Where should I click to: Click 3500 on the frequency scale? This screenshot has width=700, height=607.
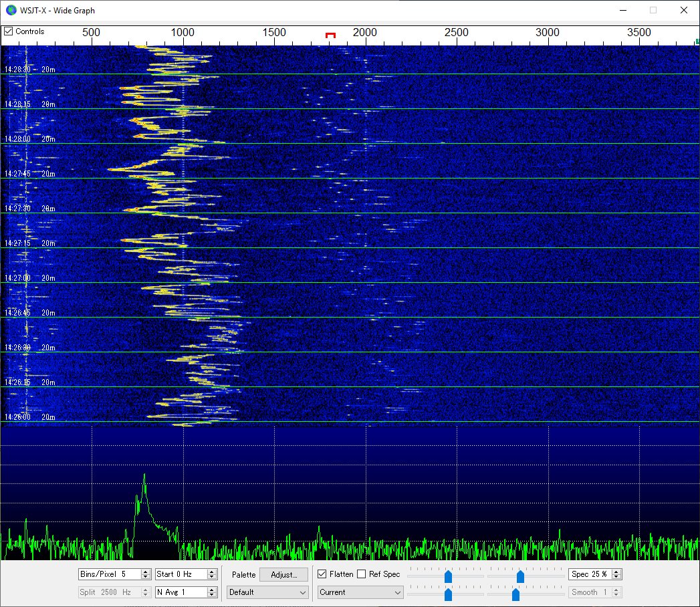639,32
